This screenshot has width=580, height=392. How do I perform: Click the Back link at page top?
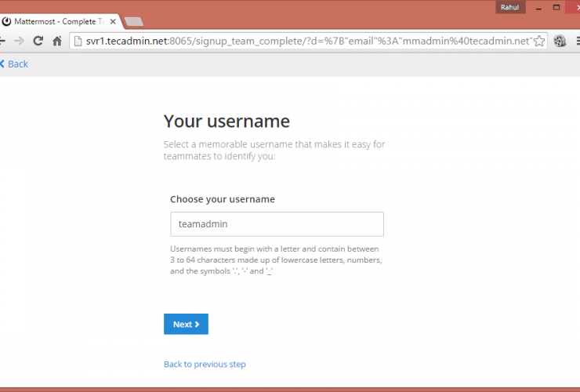click(14, 64)
